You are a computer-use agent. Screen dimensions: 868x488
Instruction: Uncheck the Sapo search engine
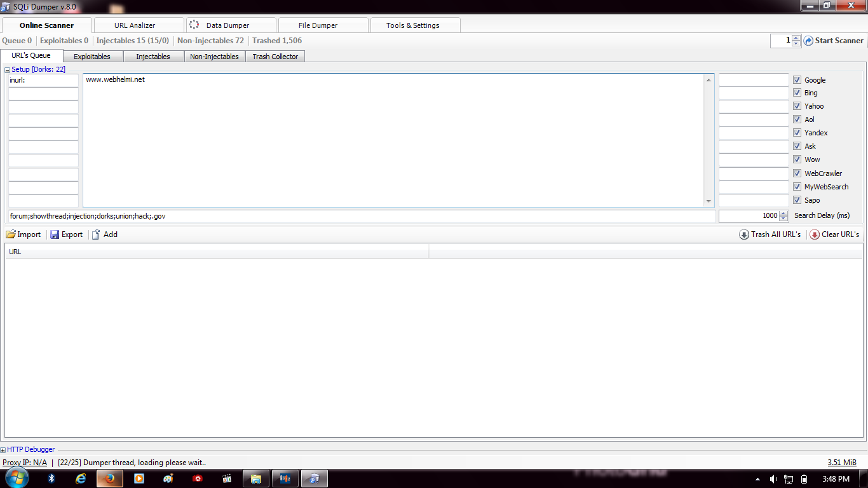(x=797, y=200)
